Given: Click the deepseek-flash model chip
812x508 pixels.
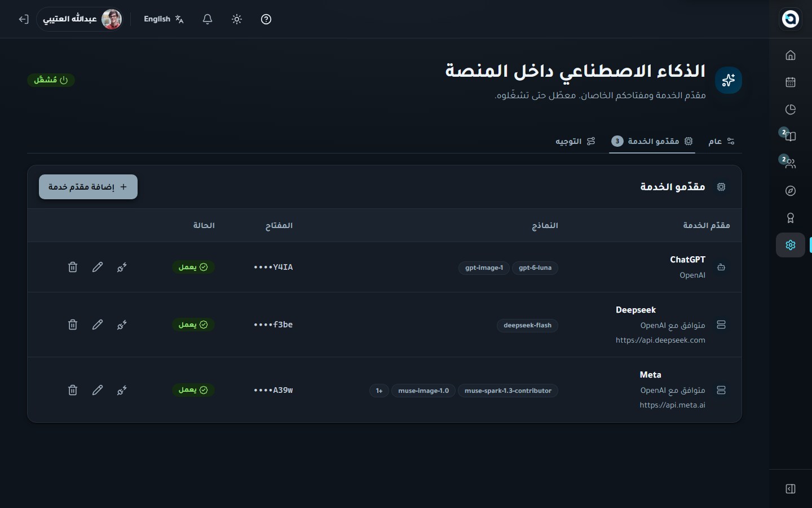Looking at the screenshot, I should [x=527, y=325].
